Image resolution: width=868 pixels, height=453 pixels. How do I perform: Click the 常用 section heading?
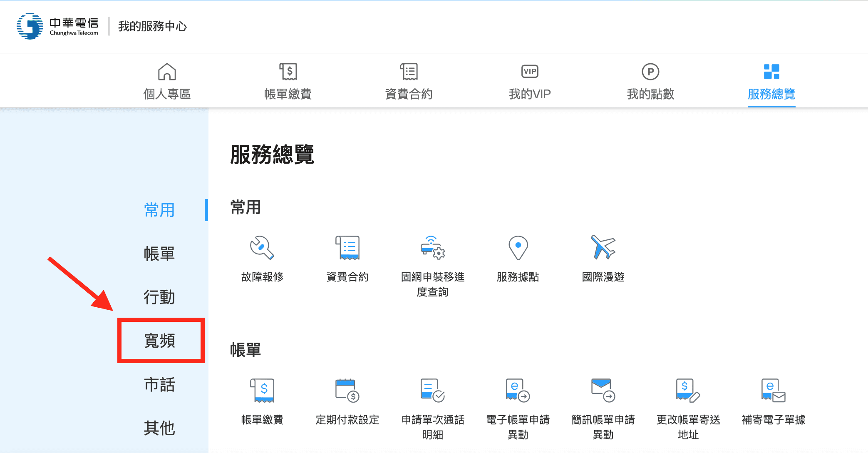pos(246,207)
